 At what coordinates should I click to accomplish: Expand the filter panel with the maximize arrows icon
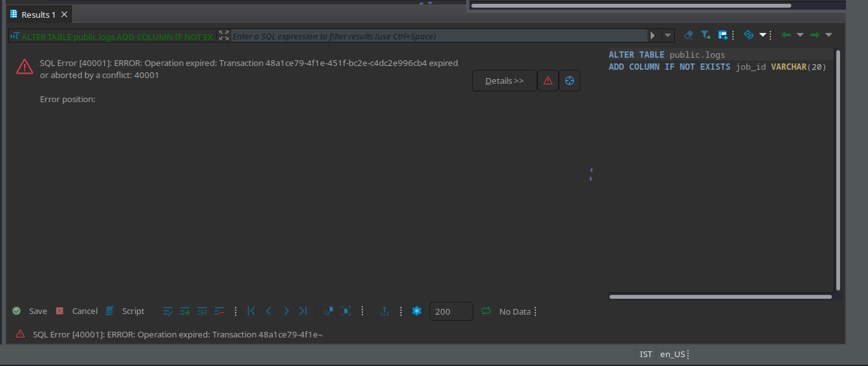click(224, 36)
